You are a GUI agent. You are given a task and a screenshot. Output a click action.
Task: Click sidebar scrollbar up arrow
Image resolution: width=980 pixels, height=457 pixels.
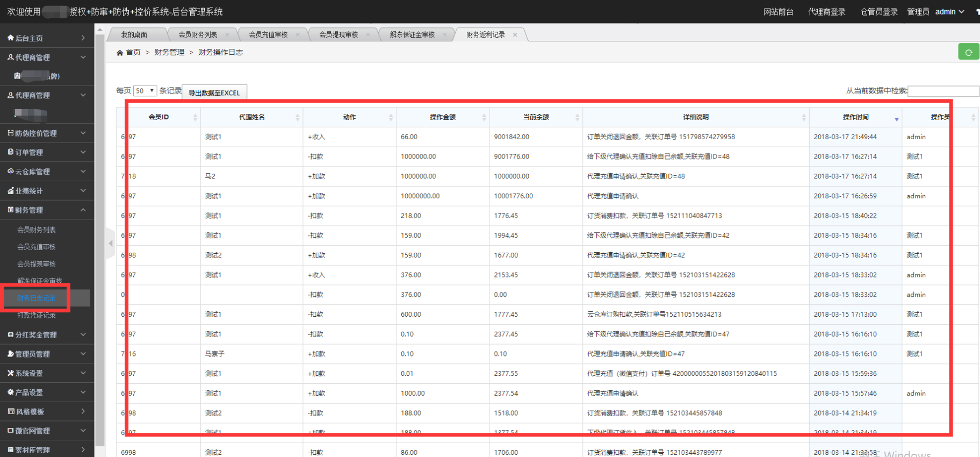tap(100, 30)
